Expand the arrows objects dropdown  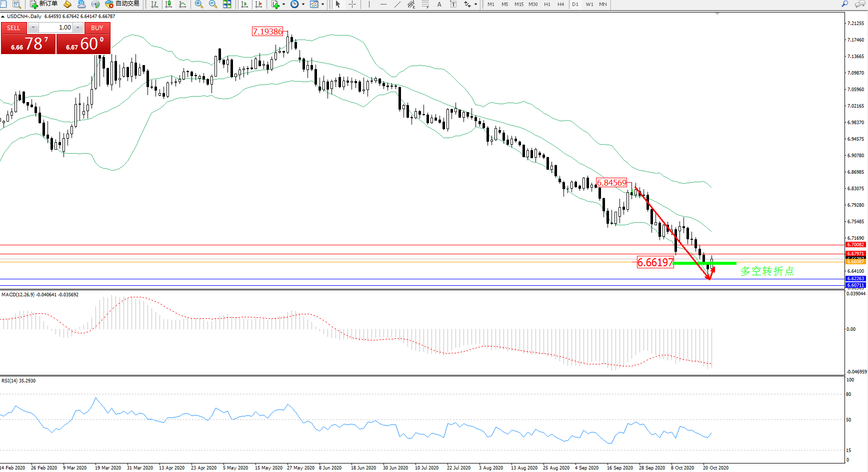475,5
